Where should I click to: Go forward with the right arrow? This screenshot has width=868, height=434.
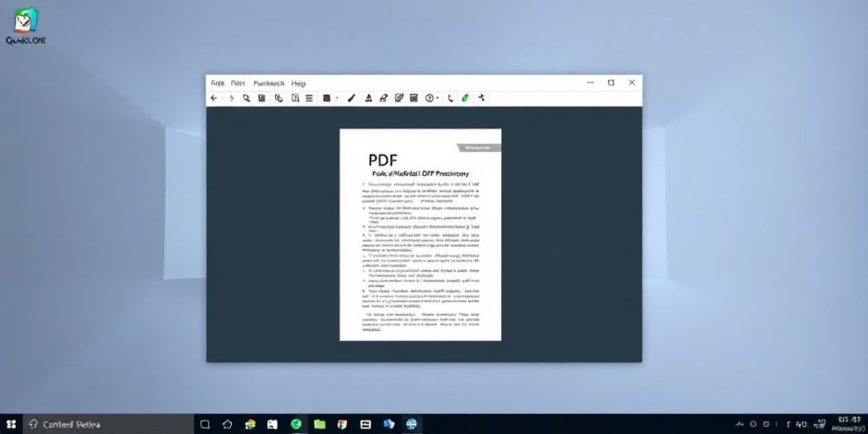tap(232, 98)
